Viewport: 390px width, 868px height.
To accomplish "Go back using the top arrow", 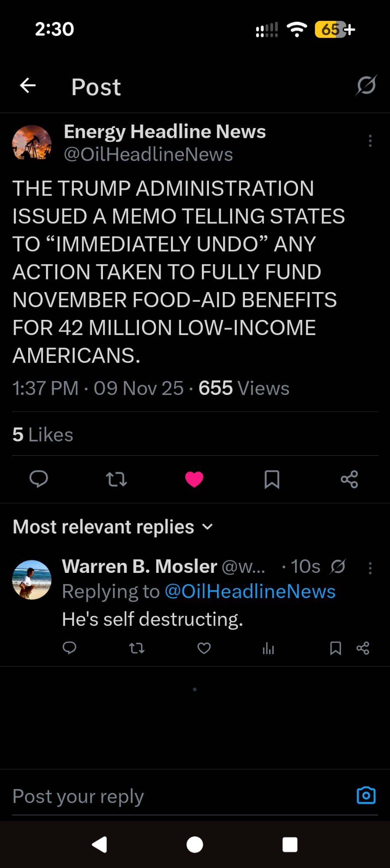I will tap(28, 85).
